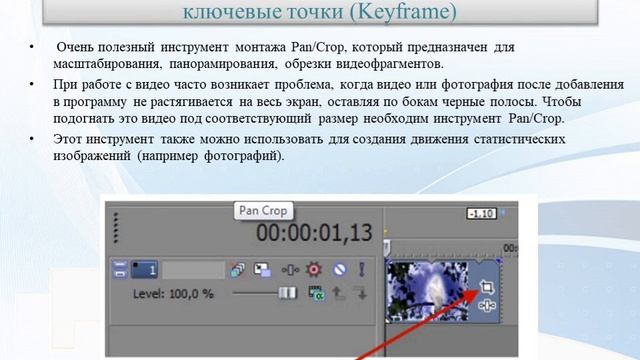The width and height of the screenshot is (640, 360).
Task: Click the video clip thumbnail on the timeline
Action: coord(428,291)
